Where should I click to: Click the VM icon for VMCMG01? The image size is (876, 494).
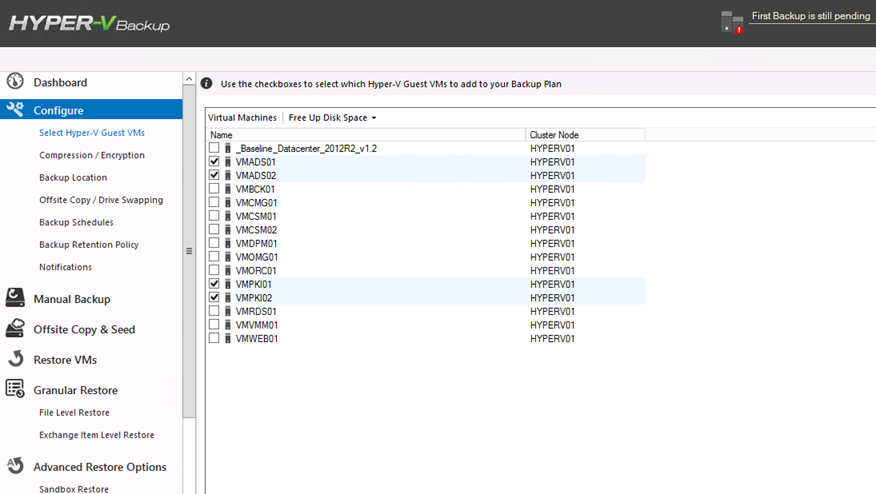pyautogui.click(x=228, y=202)
